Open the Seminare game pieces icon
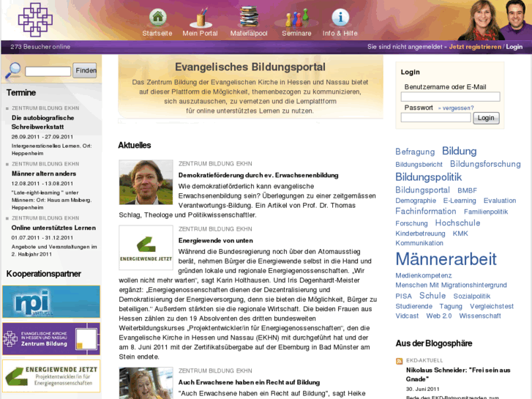 tap(296, 18)
